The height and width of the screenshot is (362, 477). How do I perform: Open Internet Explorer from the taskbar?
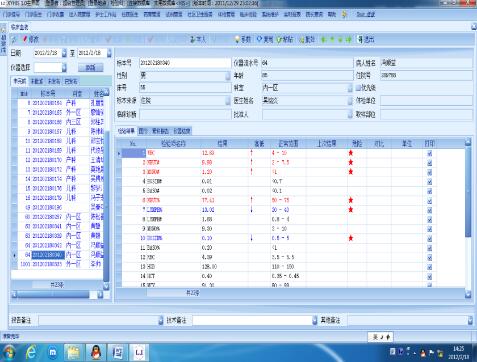coord(31,352)
